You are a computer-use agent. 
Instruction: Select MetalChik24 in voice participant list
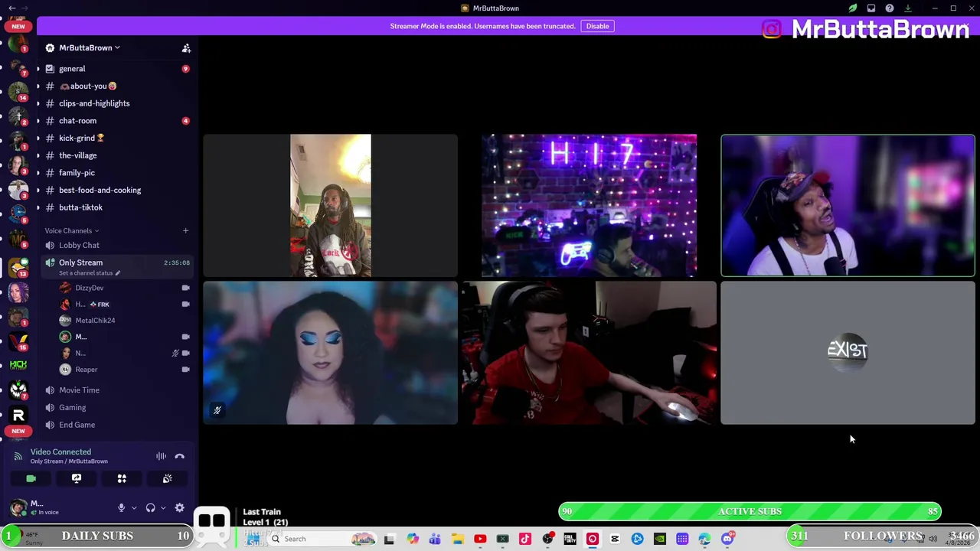tap(125, 321)
